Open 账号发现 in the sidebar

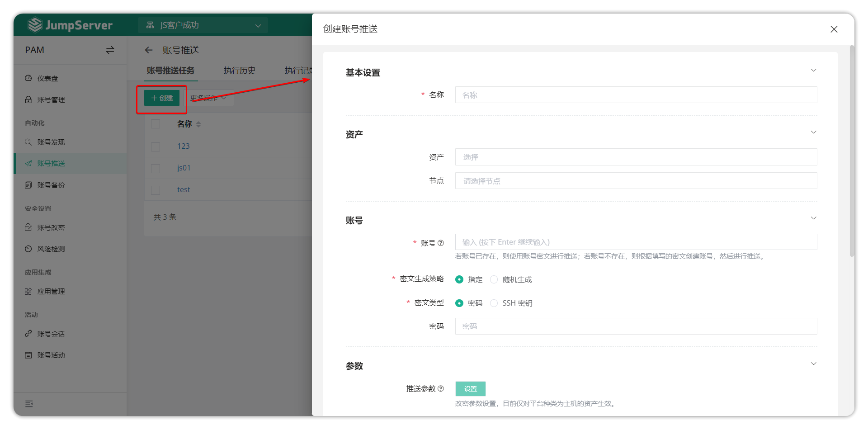click(70, 142)
